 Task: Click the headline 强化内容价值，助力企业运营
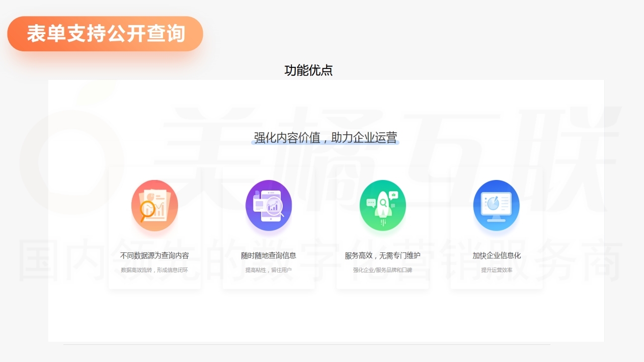(326, 137)
